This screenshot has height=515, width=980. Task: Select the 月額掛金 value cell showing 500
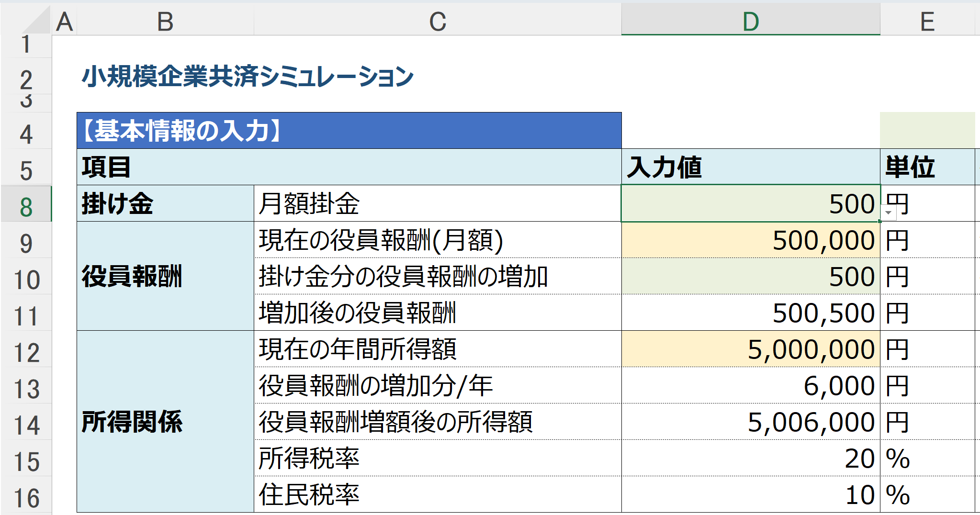(x=750, y=204)
